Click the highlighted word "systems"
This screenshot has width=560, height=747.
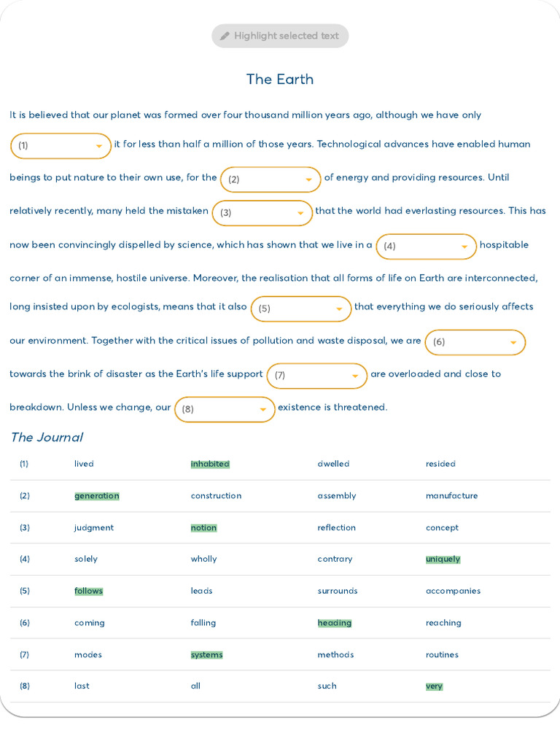coord(206,655)
